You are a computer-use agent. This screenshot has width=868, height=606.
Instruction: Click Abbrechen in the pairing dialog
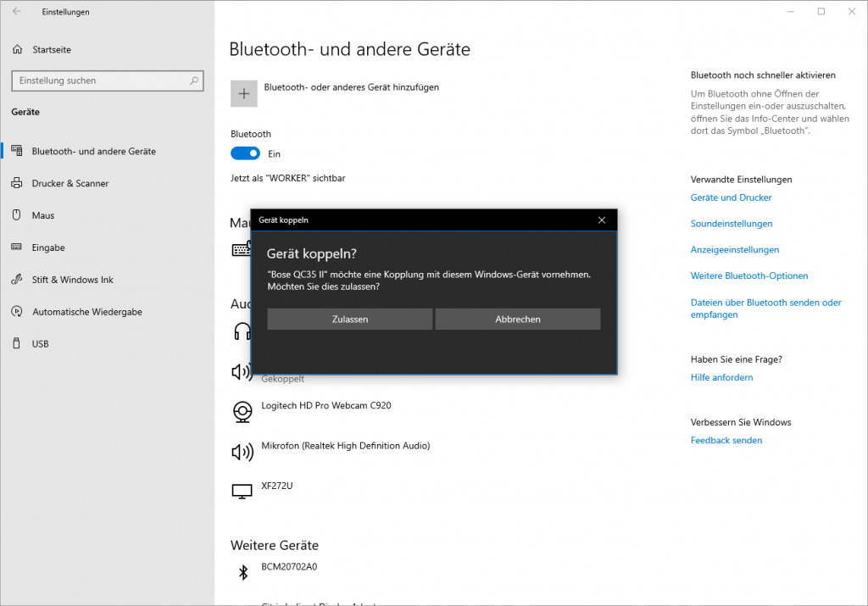pyautogui.click(x=517, y=319)
